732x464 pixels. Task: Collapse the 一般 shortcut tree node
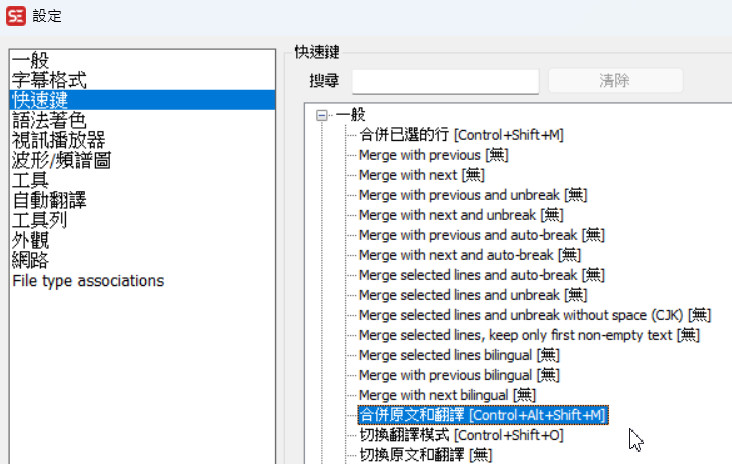point(321,115)
